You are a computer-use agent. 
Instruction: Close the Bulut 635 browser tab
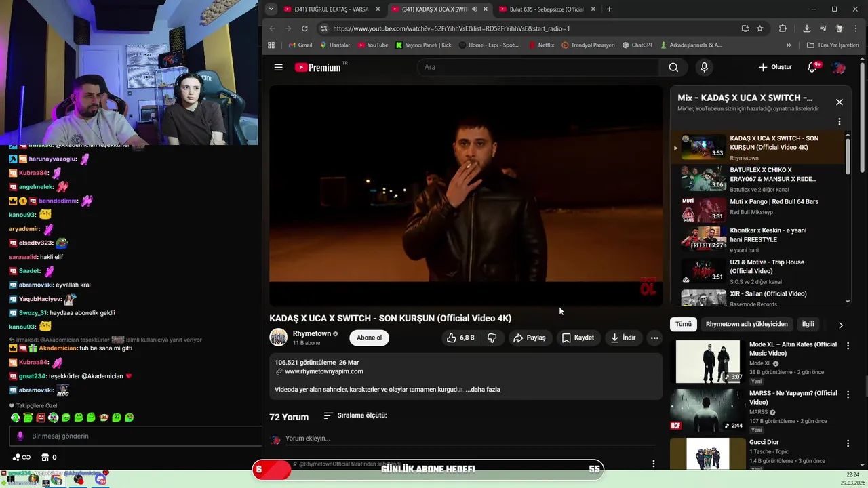click(593, 9)
